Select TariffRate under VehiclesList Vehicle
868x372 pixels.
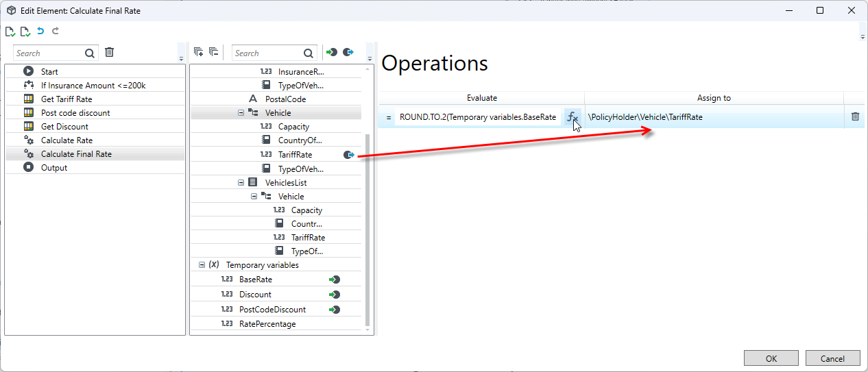tap(276, 238)
